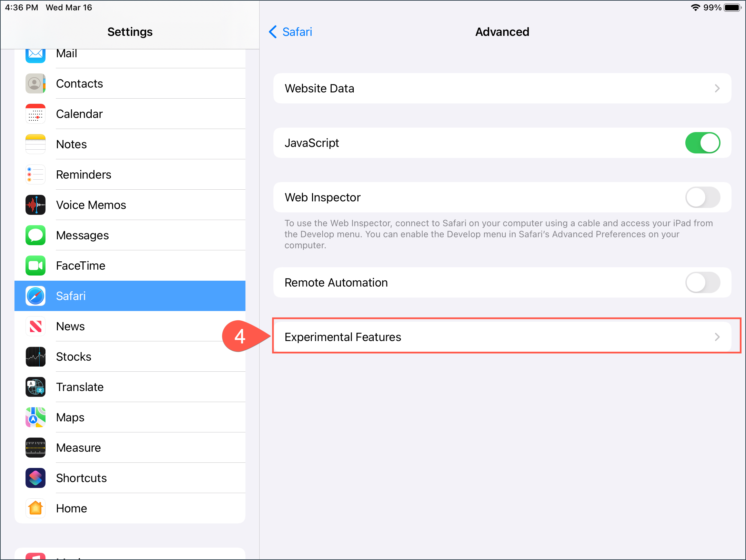Tap the Shortcuts app icon
Screen dimensions: 746x560
[x=36, y=478]
